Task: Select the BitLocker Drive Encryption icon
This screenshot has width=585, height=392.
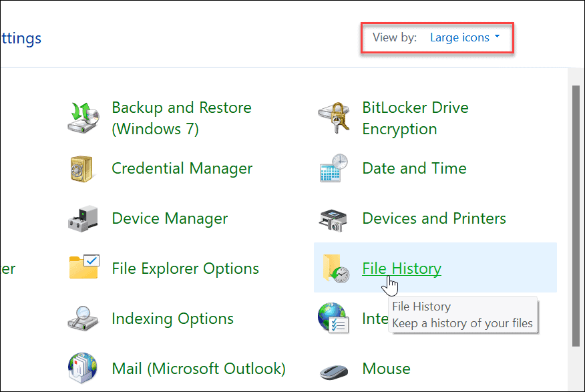Action: pos(335,118)
